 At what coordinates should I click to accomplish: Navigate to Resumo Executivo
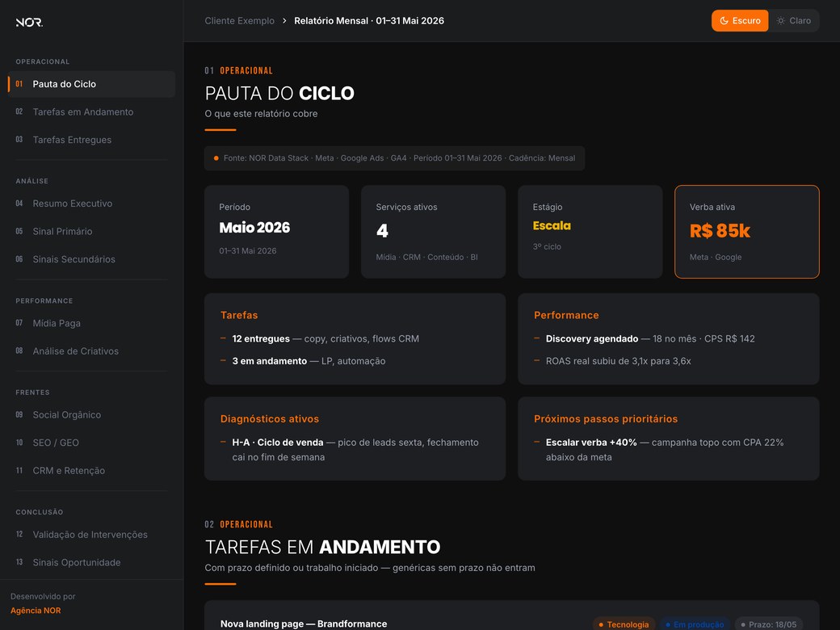pos(91,204)
